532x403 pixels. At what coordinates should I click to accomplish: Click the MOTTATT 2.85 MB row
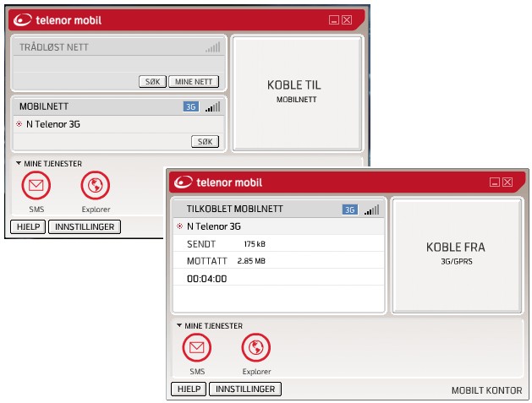[279, 261]
